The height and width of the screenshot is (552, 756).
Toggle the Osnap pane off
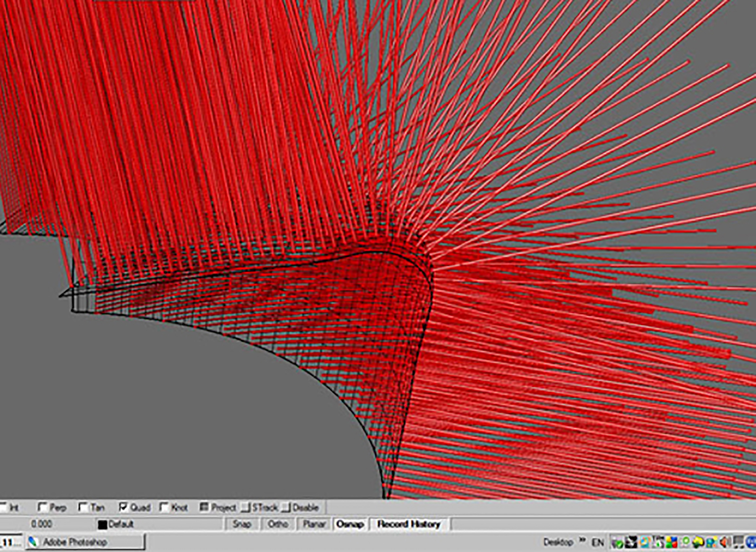coord(350,524)
